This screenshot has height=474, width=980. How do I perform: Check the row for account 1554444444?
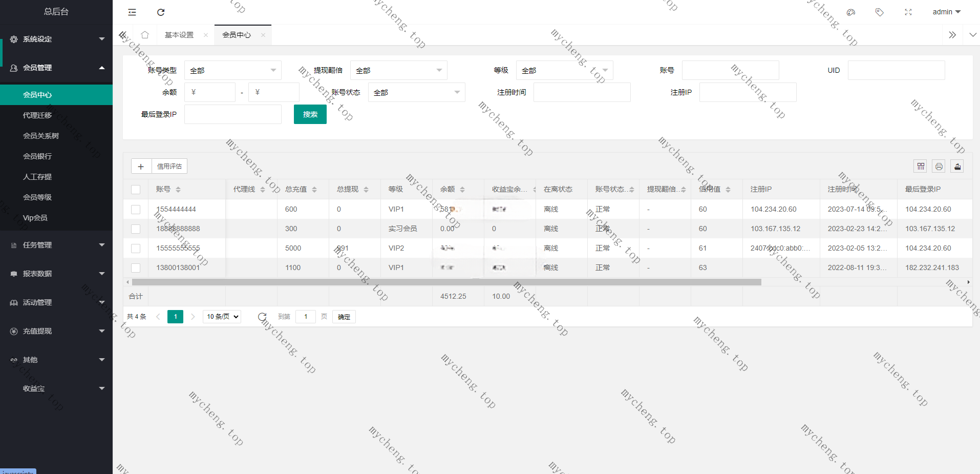[x=136, y=209]
